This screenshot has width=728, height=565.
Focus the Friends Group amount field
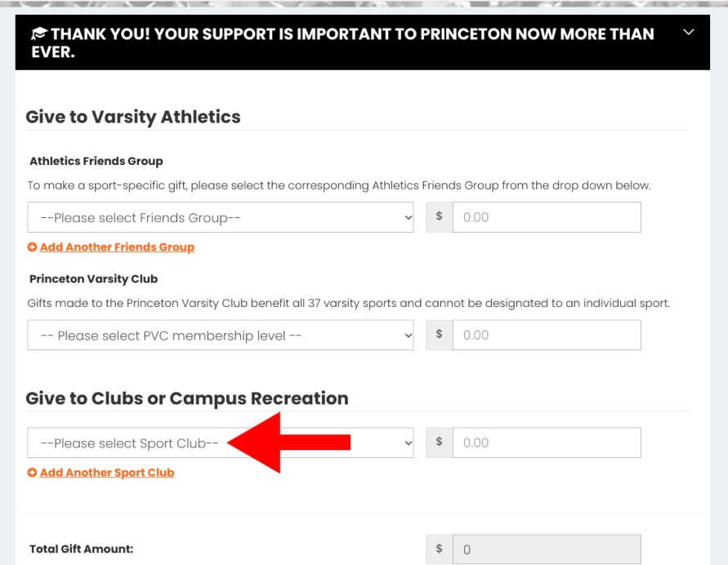click(547, 217)
